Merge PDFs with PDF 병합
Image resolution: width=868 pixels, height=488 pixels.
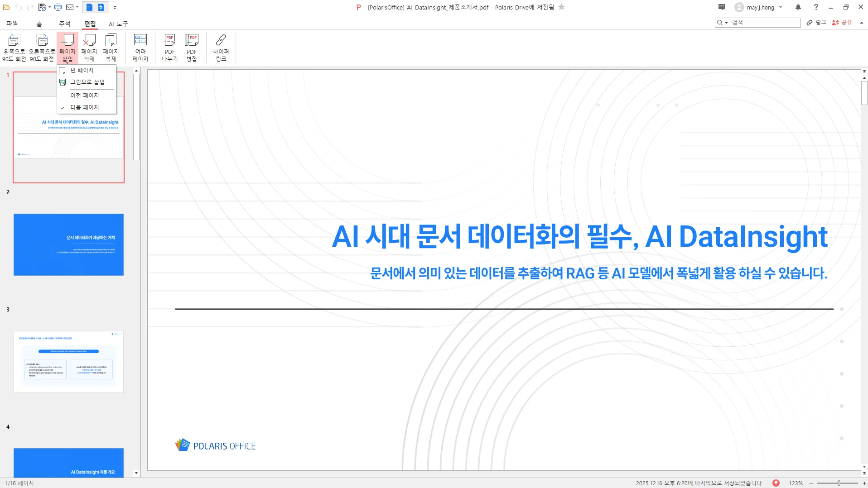(191, 47)
